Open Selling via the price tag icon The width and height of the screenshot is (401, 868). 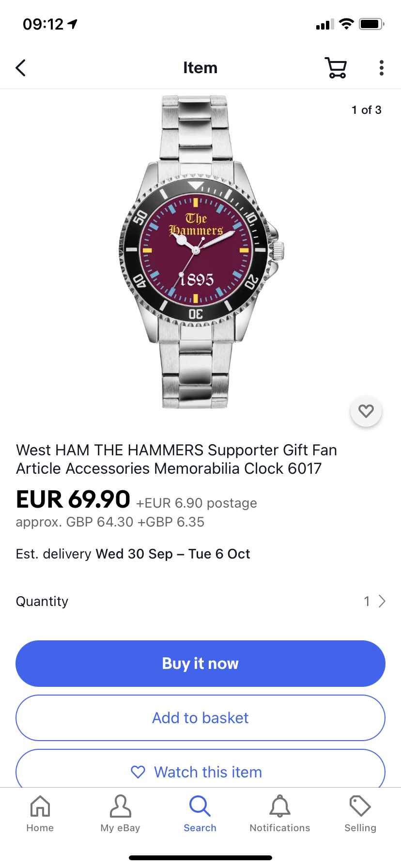(x=360, y=814)
